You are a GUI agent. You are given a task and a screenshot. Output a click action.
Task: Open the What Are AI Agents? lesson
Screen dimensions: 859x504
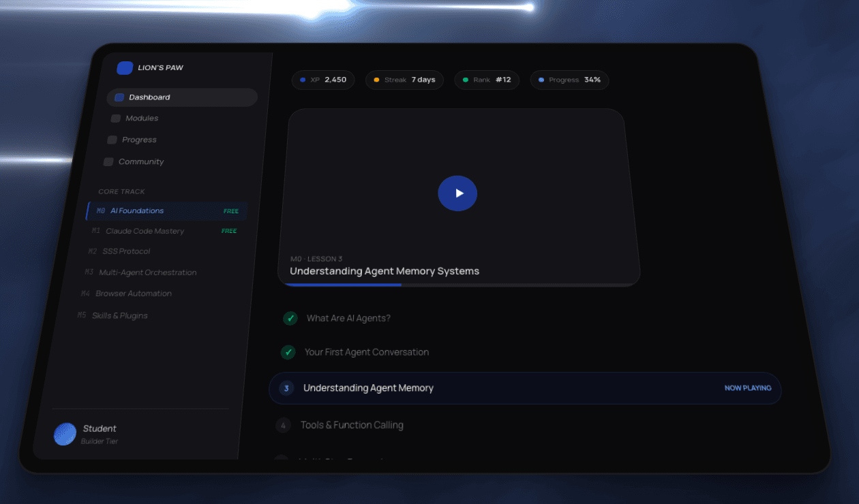coord(348,318)
